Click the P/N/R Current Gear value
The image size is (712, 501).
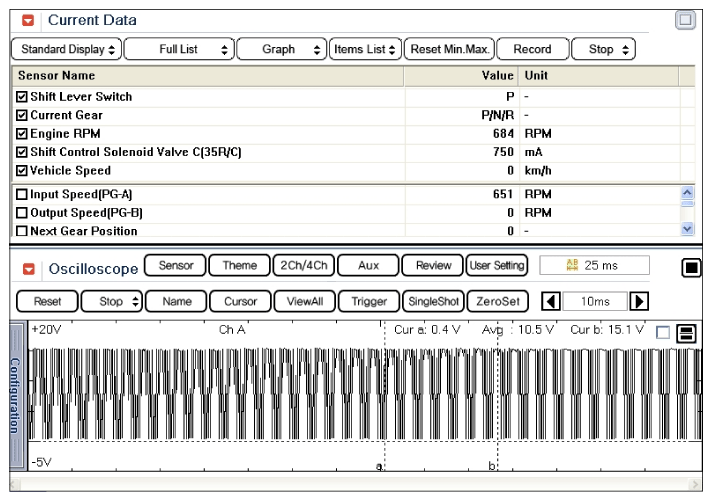498,115
